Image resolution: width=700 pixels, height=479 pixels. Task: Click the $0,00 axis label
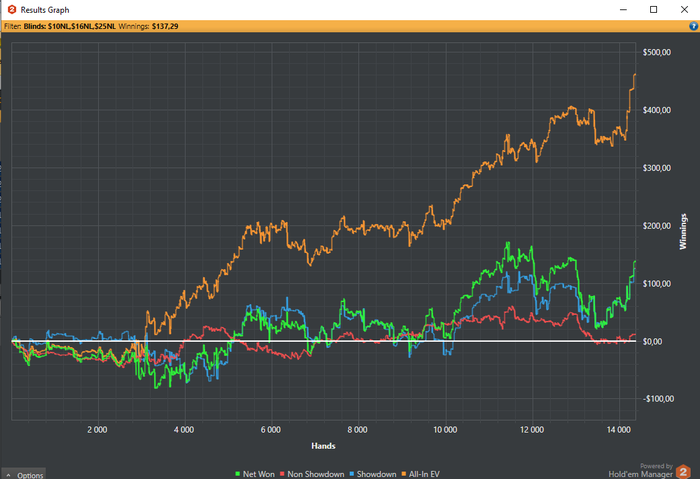[652, 342]
